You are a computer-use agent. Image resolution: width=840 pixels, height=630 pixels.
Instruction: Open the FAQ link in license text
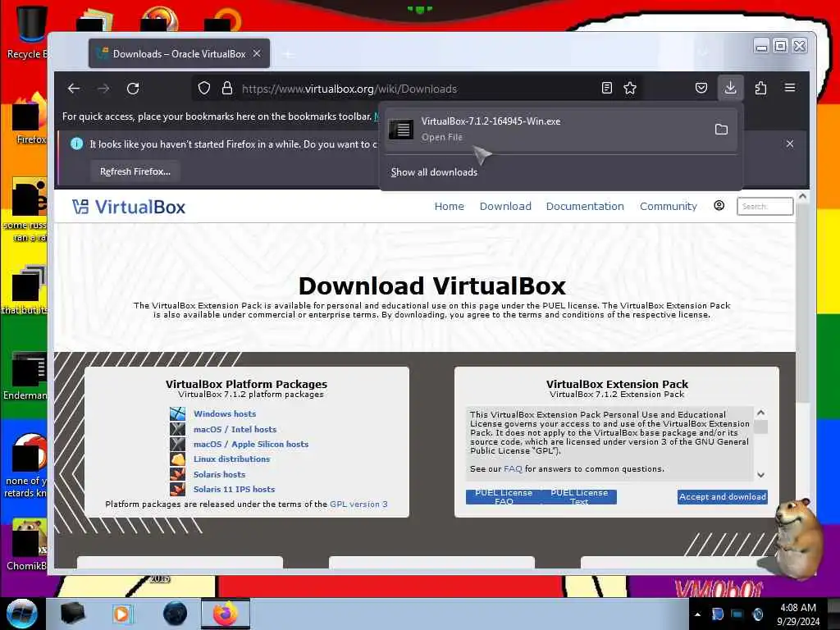coord(513,468)
